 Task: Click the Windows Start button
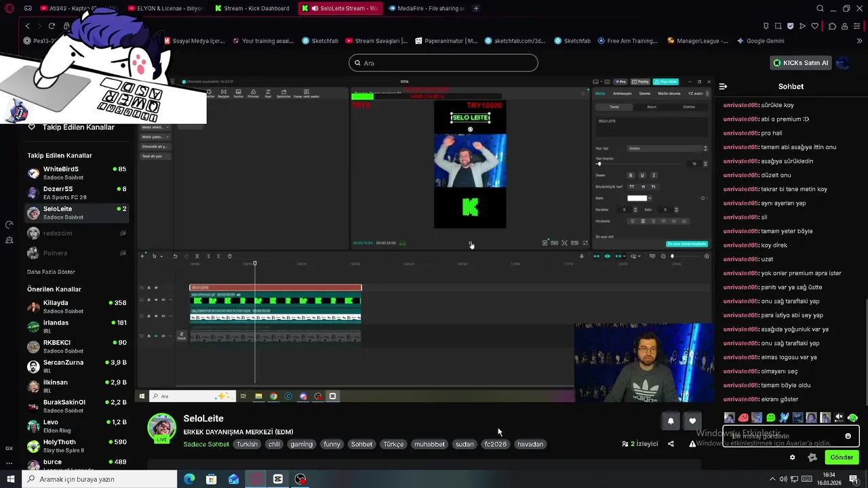pyautogui.click(x=9, y=479)
